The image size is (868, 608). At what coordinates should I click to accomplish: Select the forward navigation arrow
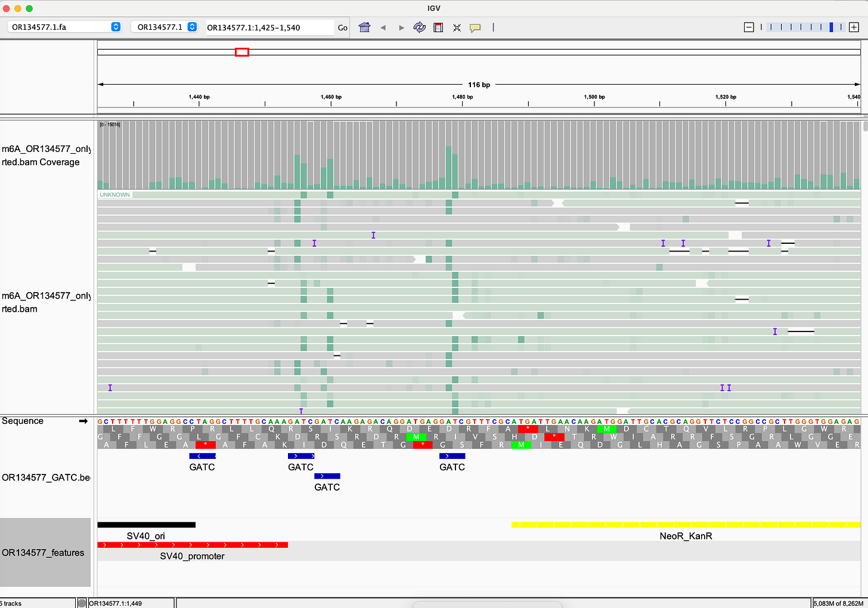click(401, 27)
